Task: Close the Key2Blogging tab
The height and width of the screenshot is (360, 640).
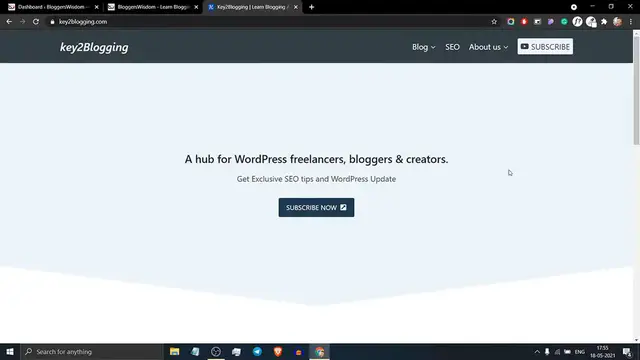Action: [x=296, y=7]
